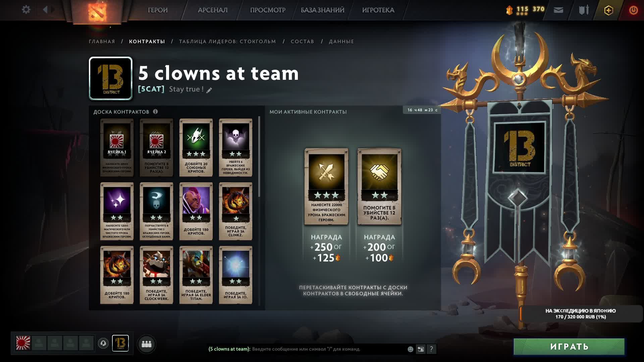Toggle voice chat headset icon
Image resolution: width=644 pixels, height=362 pixels.
[x=103, y=343]
